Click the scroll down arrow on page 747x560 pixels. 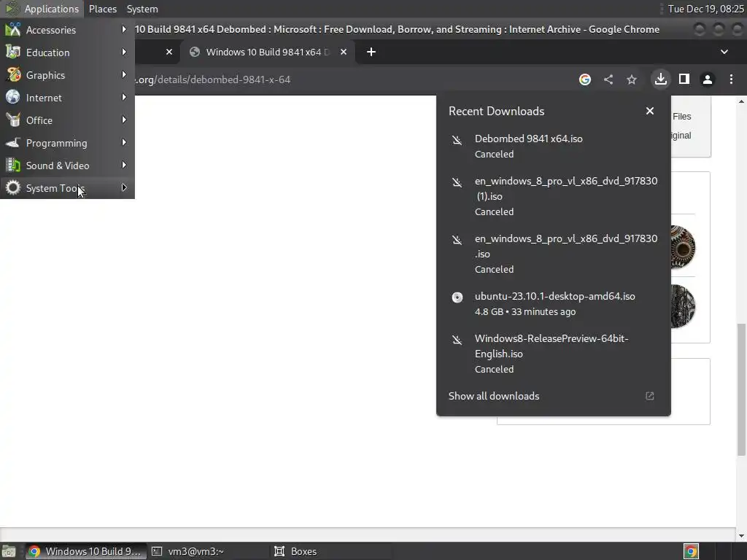coord(741,536)
